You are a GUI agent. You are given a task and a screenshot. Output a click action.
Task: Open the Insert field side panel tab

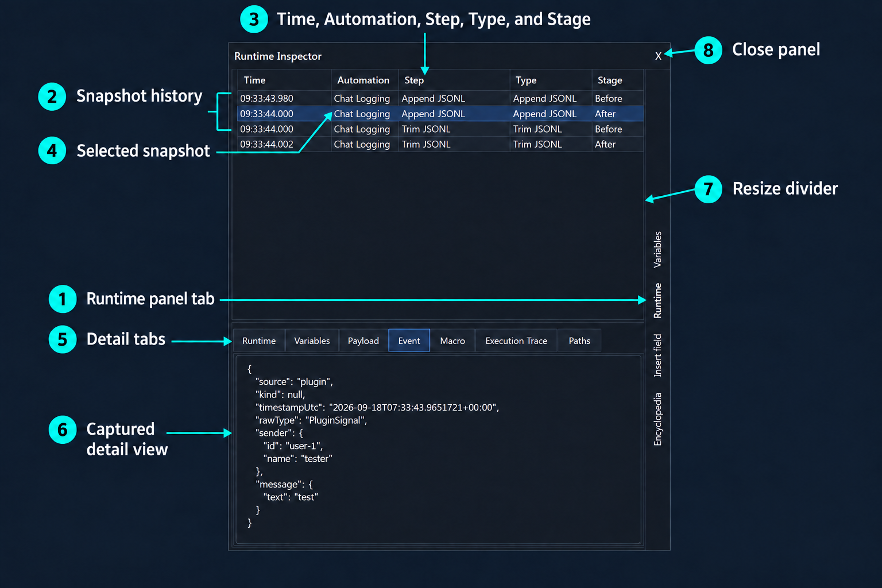click(657, 355)
